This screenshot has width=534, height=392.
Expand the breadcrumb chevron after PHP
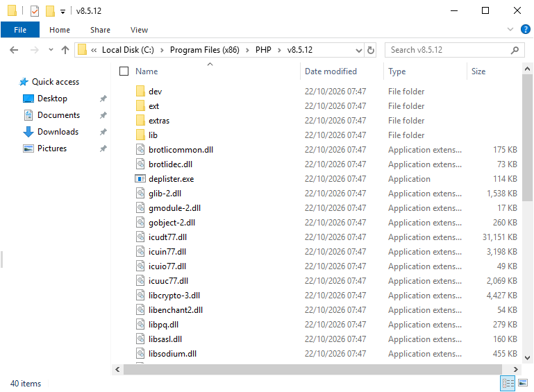[279, 51]
